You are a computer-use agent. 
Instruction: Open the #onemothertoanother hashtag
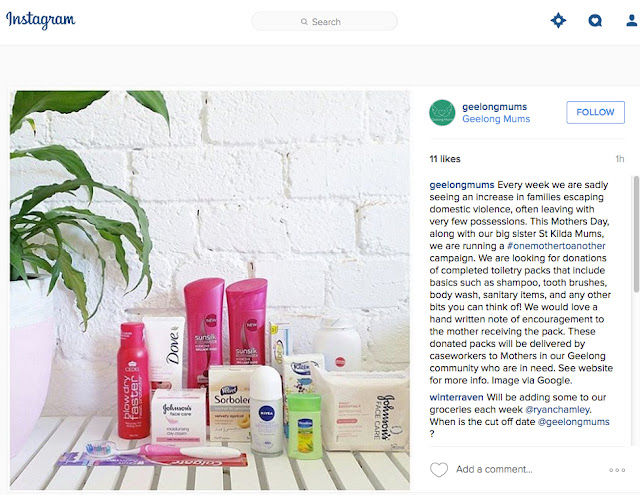coord(556,246)
